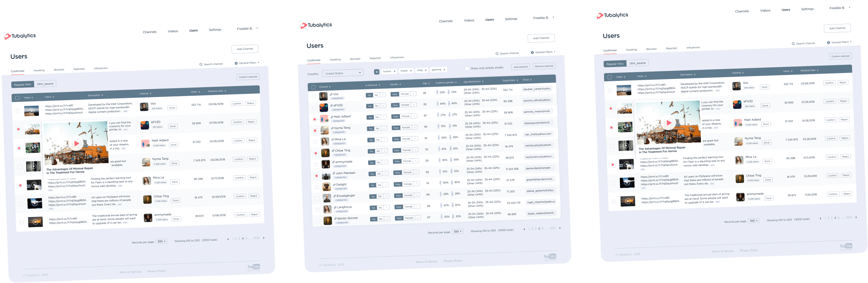This screenshot has height=283, width=868.
Task: Click the search icon in the middle screen
Action: [x=497, y=54]
